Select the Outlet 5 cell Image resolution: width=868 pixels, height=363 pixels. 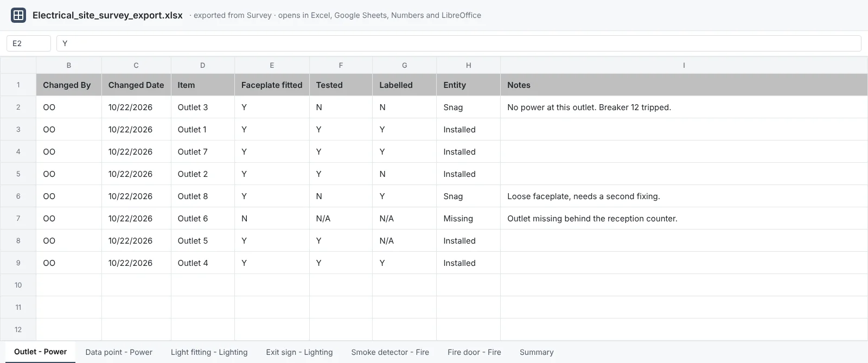pyautogui.click(x=203, y=240)
